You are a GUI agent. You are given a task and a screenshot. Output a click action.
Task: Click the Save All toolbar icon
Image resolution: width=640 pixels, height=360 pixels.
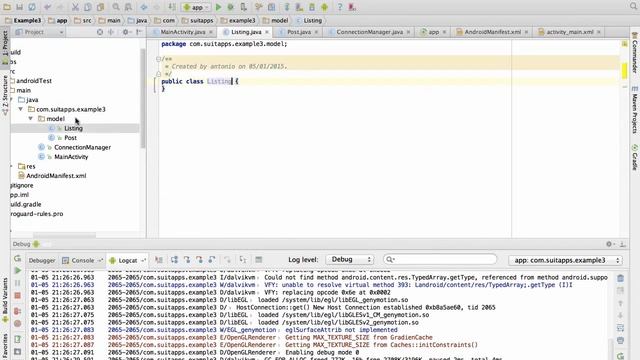[x=19, y=7]
